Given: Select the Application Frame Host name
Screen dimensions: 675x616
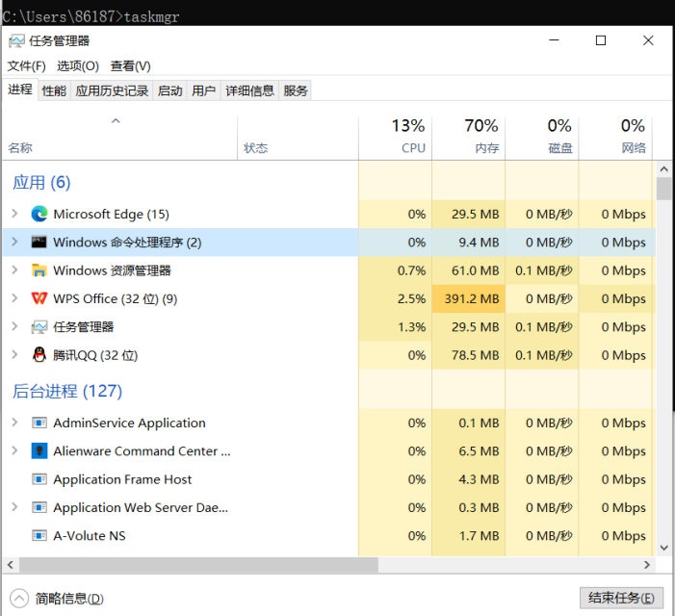Looking at the screenshot, I should point(122,479).
